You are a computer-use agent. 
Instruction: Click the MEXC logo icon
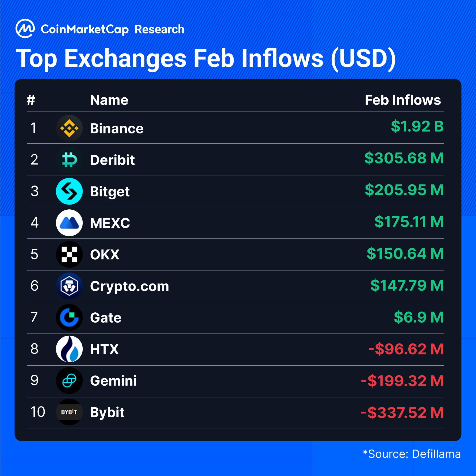coord(69,223)
